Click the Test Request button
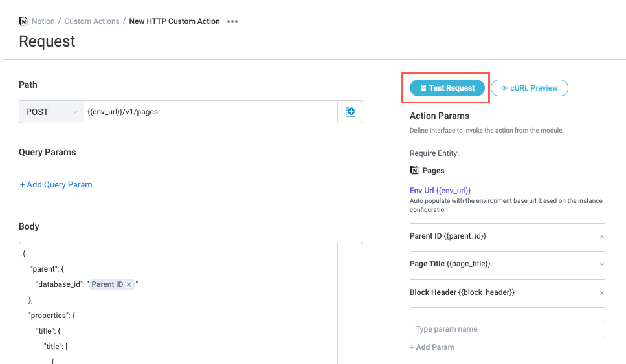Viewport: 626px width, 364px height. (x=447, y=88)
